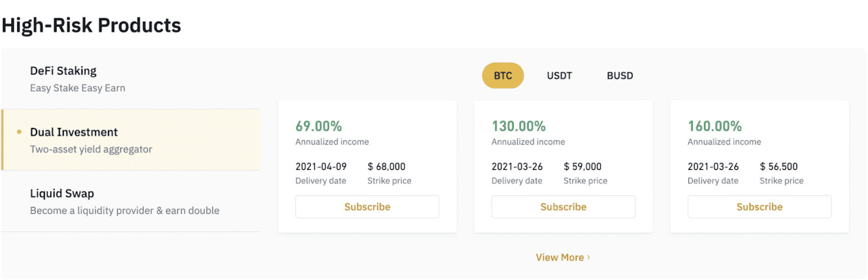Open DeFi Staking product category
The width and height of the screenshot is (868, 280).
[x=131, y=79]
